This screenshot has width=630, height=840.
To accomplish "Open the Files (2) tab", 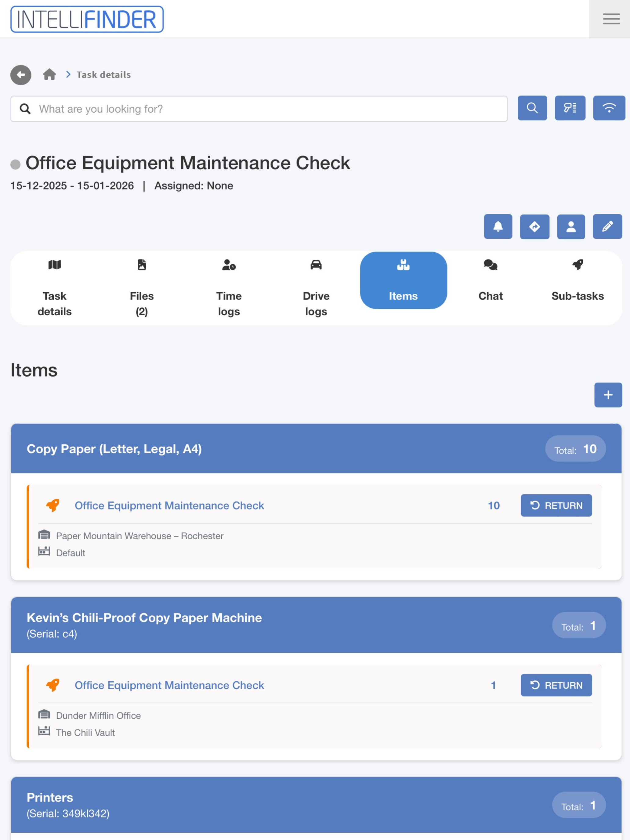I will click(142, 288).
